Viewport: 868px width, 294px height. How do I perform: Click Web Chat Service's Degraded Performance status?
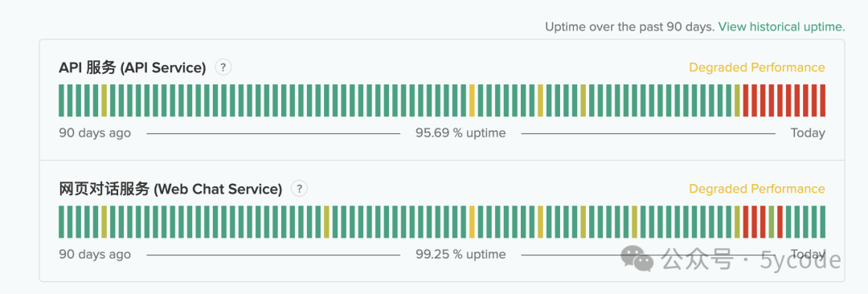(x=757, y=189)
